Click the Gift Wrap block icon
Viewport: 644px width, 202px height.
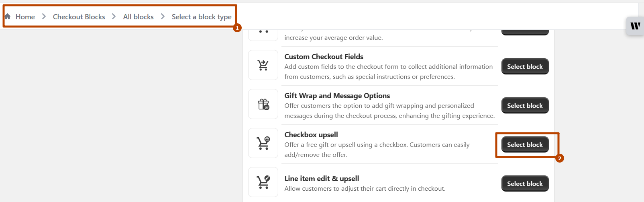point(263,104)
